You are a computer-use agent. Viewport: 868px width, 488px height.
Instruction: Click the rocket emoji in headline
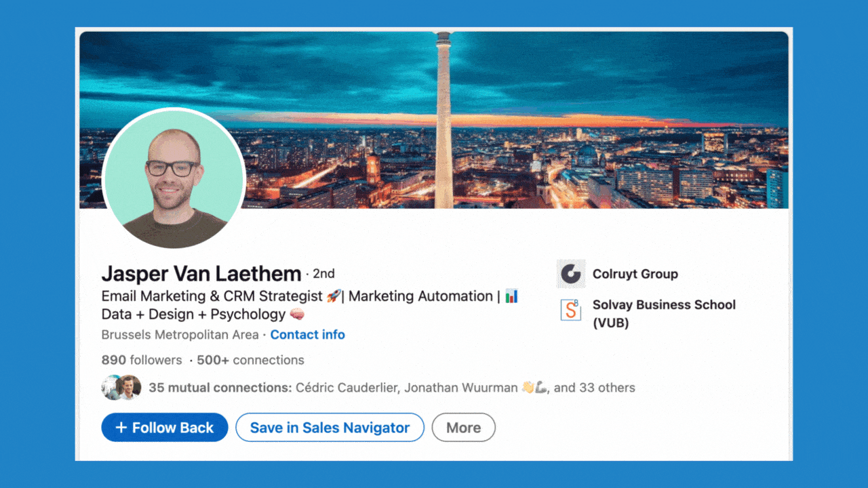(x=333, y=296)
